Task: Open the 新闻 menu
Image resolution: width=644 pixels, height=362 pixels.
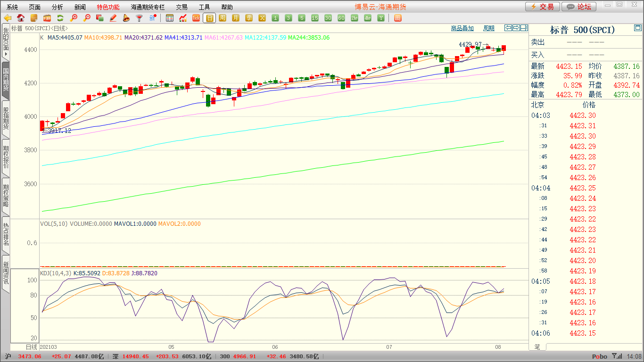Action: click(80, 7)
